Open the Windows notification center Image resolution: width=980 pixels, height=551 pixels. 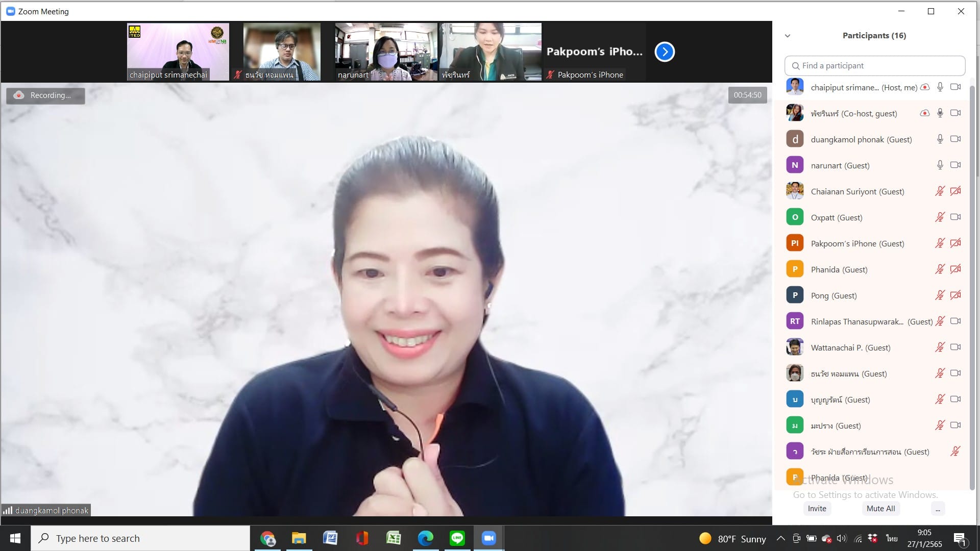click(x=960, y=539)
